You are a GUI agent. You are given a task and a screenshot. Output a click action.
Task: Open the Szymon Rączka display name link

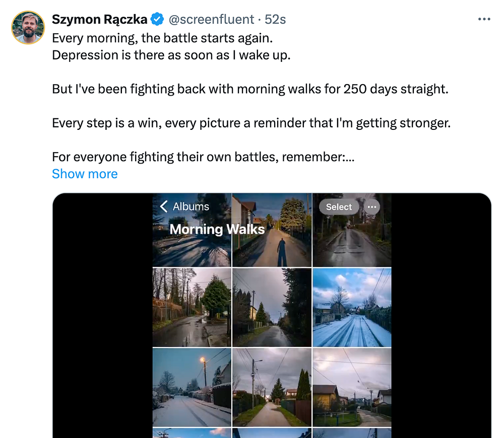tap(100, 20)
